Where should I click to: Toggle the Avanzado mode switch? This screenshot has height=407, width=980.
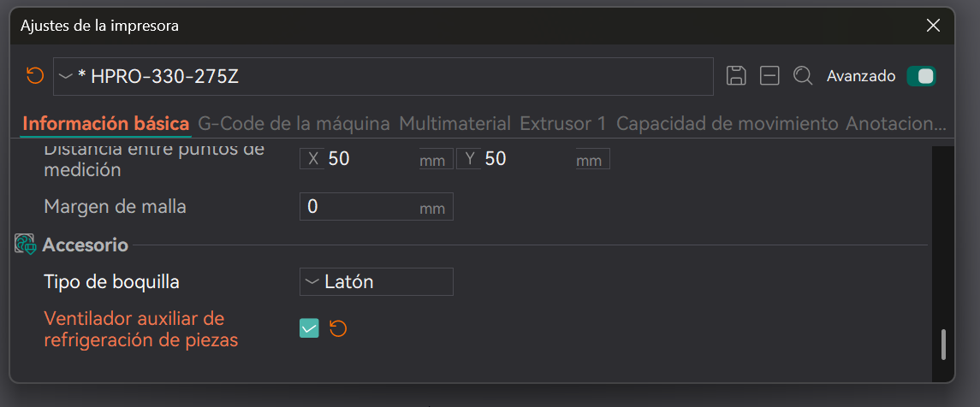(921, 76)
